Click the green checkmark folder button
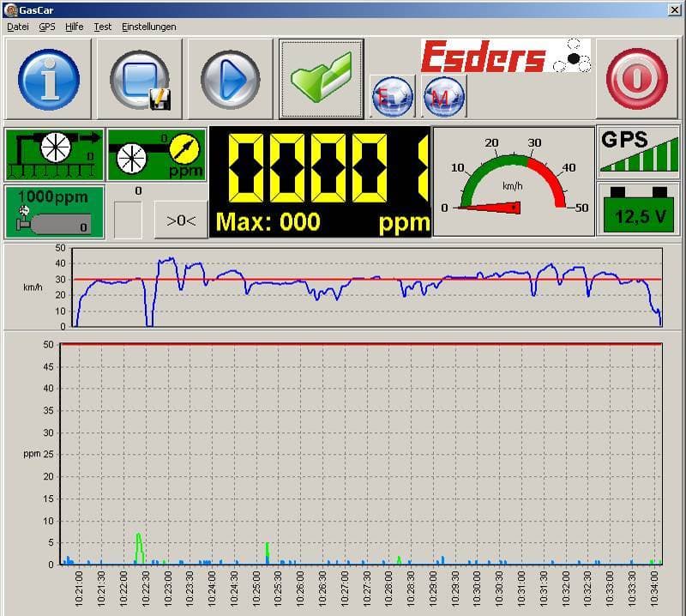 (322, 79)
